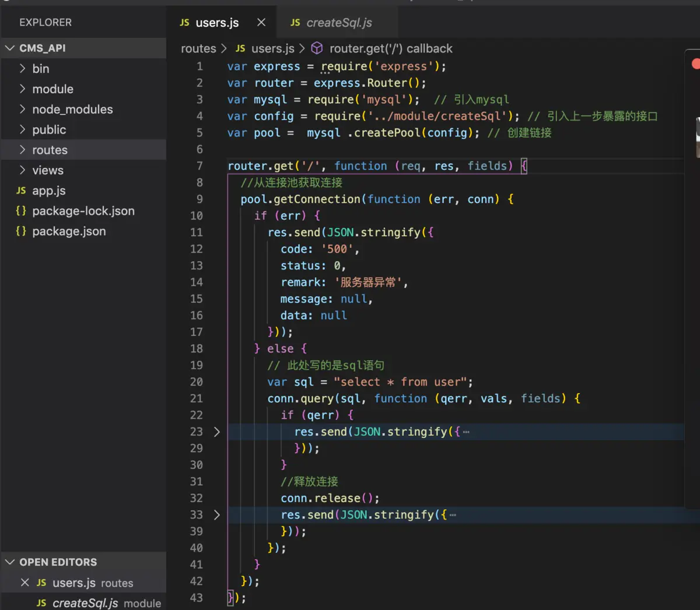Expand the node_modules folder
This screenshot has height=610, width=700.
click(x=72, y=109)
